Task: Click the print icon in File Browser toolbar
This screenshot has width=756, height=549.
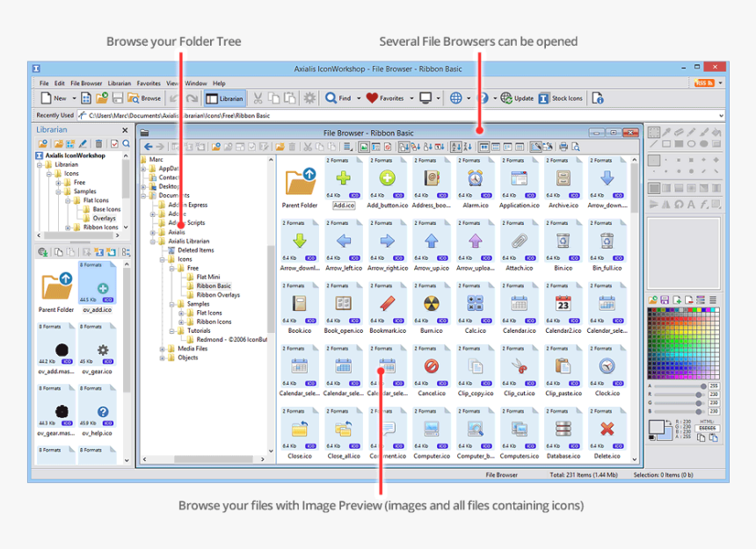Action: coord(563,147)
